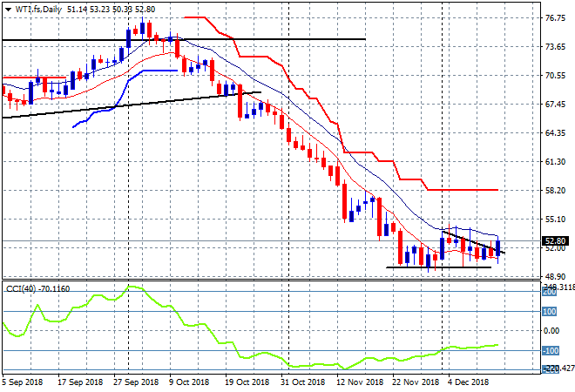Click the 17 Sep 2018 date label
Screen dimensions: 575x392
point(80,382)
